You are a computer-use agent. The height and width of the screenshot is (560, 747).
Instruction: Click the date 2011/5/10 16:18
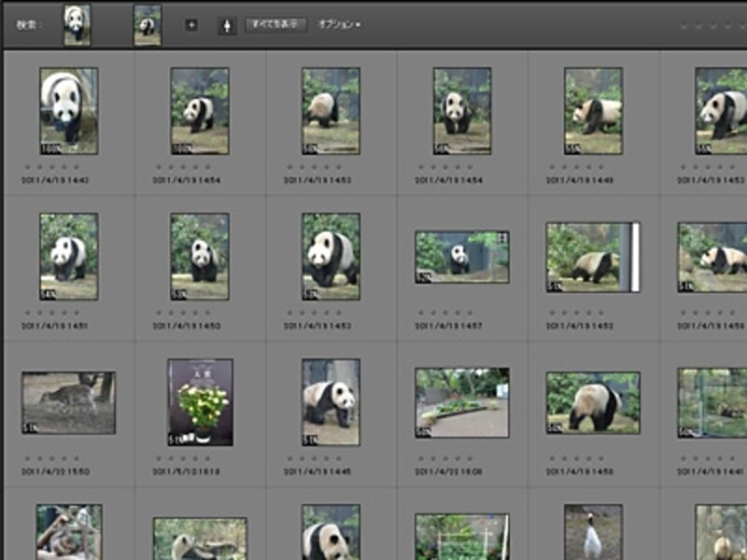coord(186,471)
